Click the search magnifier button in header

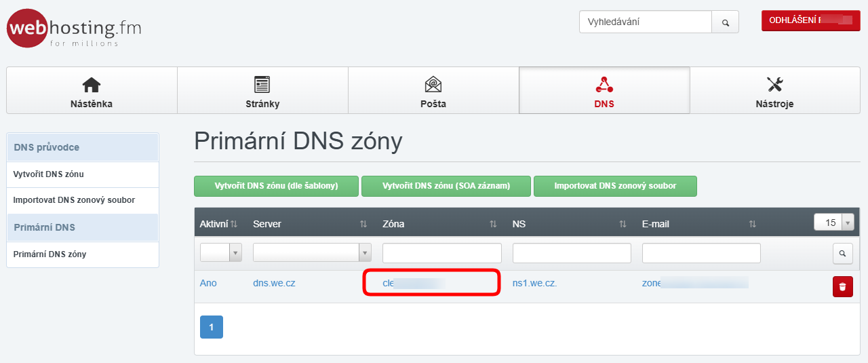coord(725,22)
